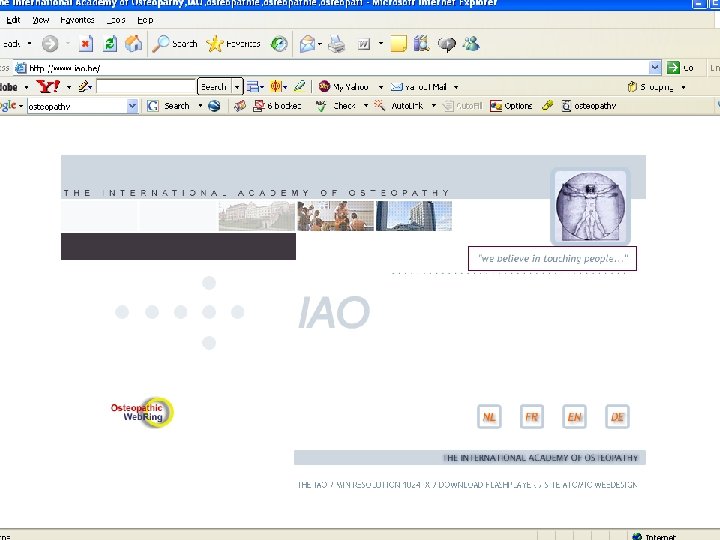720x540 pixels.
Task: Expand the Yahoo Shopping dropdown arrow
Action: [x=683, y=87]
